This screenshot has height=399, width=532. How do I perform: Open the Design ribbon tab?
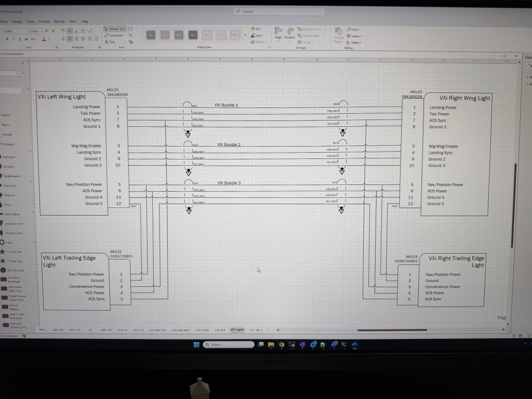(x=18, y=22)
